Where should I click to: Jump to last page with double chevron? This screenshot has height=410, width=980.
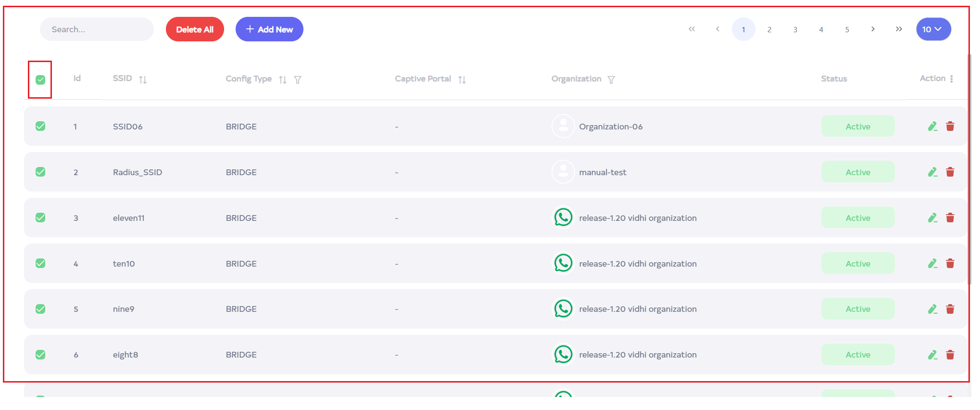pos(899,29)
